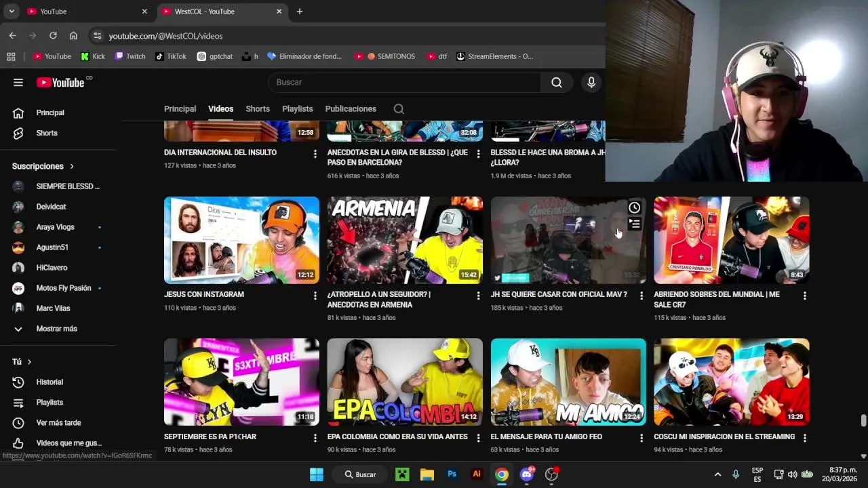
Task: Open options menu for JESUS CON INSTAGRAM
Action: (x=315, y=296)
